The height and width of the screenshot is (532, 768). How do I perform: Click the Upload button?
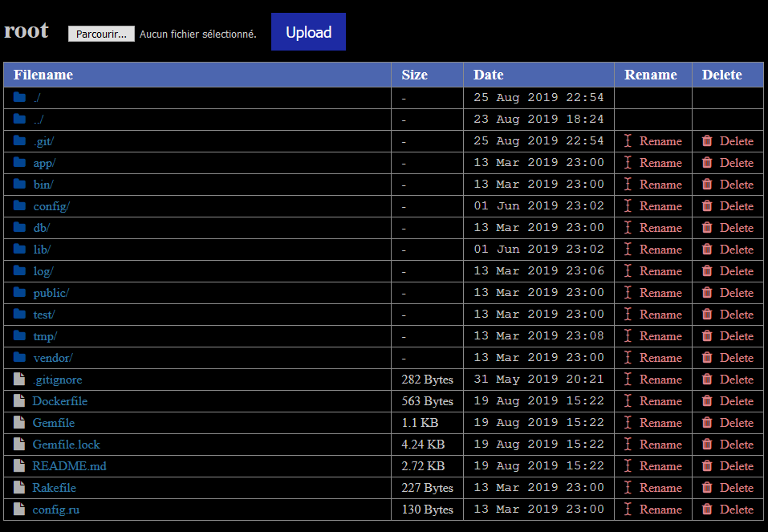tap(309, 32)
